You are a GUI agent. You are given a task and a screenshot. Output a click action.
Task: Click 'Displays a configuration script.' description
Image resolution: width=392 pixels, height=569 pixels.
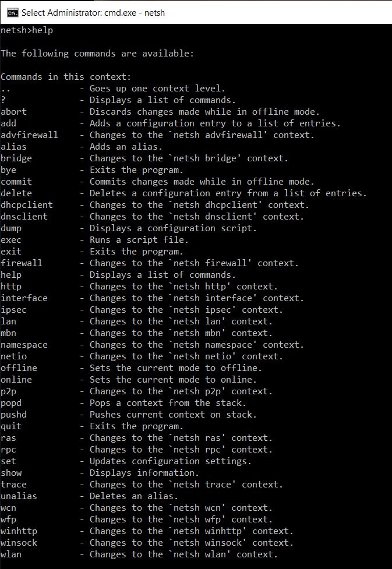173,228
